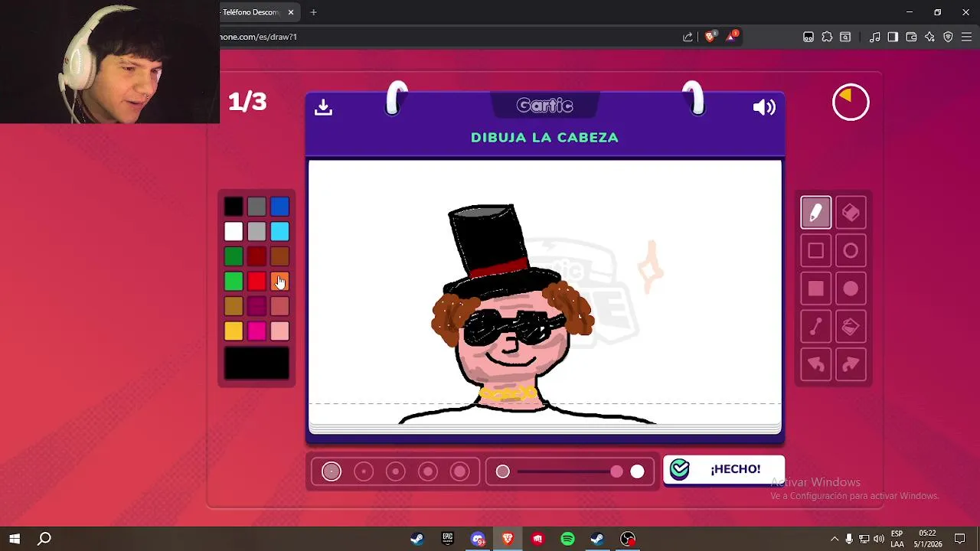The image size is (980, 551).
Task: Open browser extensions puzzle icon
Action: [x=827, y=37]
